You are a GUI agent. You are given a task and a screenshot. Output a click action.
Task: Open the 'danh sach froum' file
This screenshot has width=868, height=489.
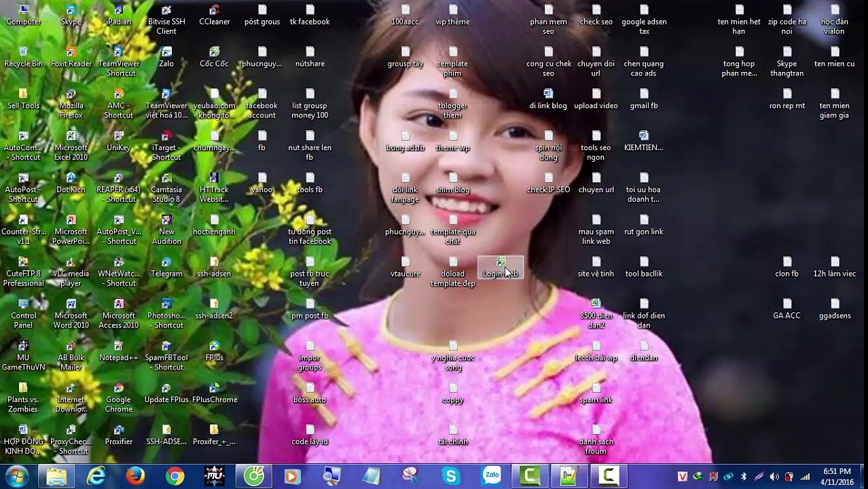(596, 441)
